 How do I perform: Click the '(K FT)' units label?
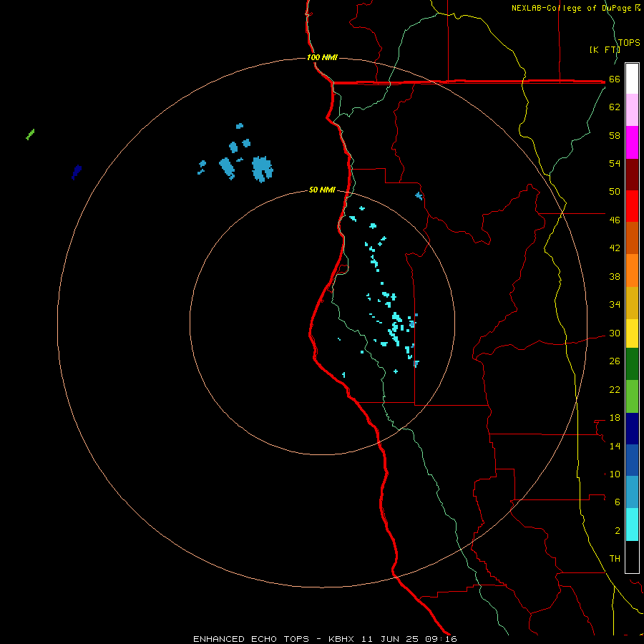click(605, 49)
